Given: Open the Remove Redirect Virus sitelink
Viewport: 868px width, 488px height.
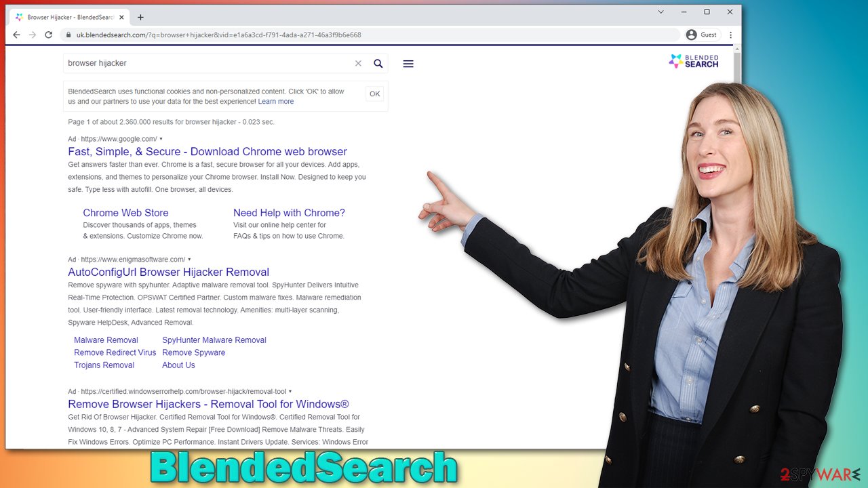Looking at the screenshot, I should pos(115,352).
